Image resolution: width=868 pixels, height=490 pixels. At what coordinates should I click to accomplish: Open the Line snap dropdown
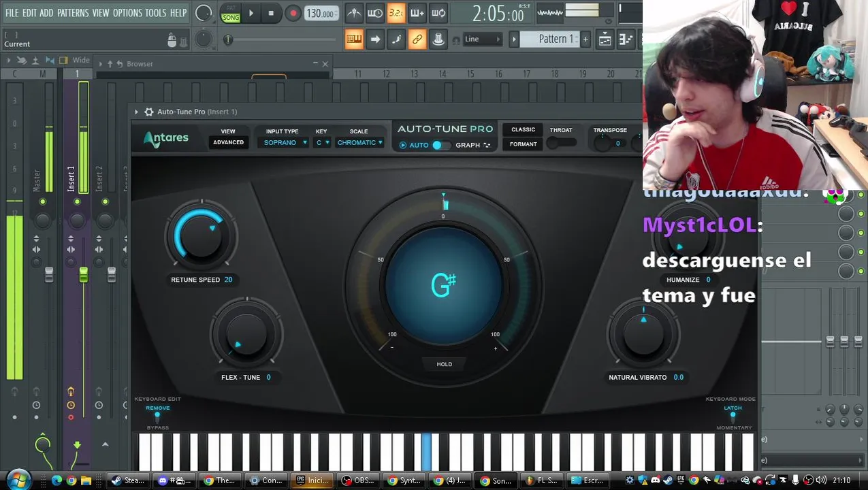click(482, 39)
